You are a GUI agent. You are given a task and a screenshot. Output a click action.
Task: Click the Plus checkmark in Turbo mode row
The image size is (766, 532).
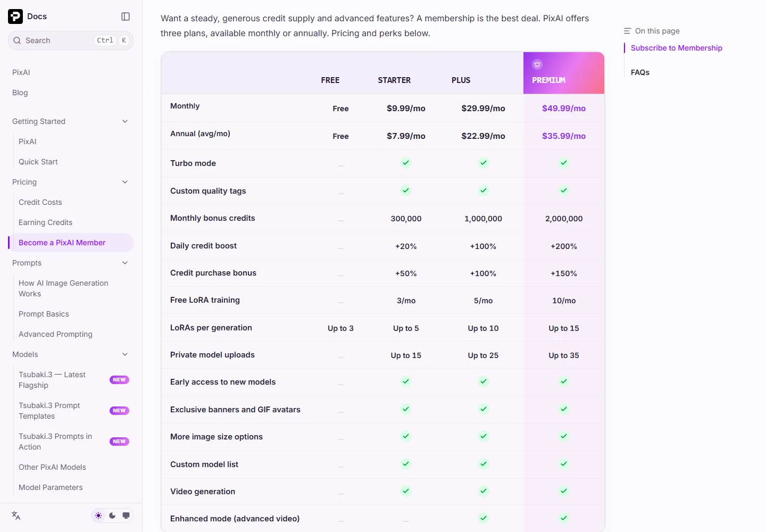tap(484, 163)
